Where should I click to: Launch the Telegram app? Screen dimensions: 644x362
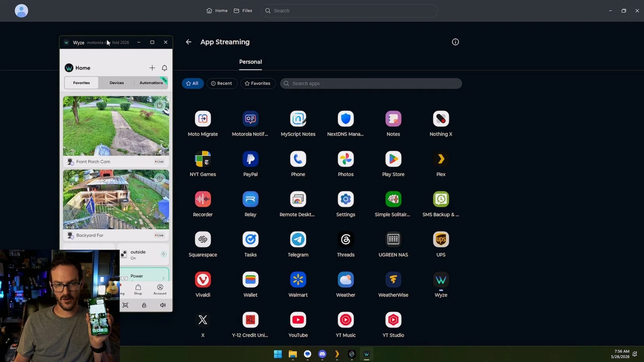coord(298,239)
